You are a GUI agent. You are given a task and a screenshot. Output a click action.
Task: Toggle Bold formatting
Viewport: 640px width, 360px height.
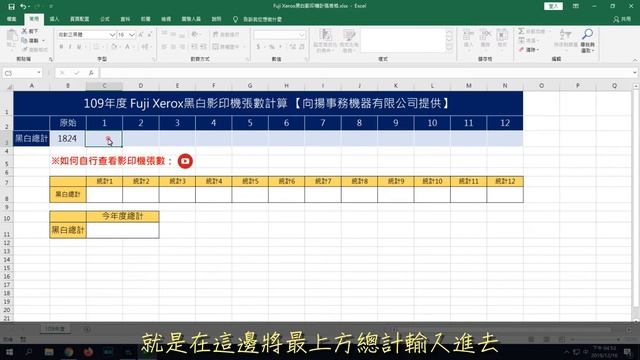[61, 47]
